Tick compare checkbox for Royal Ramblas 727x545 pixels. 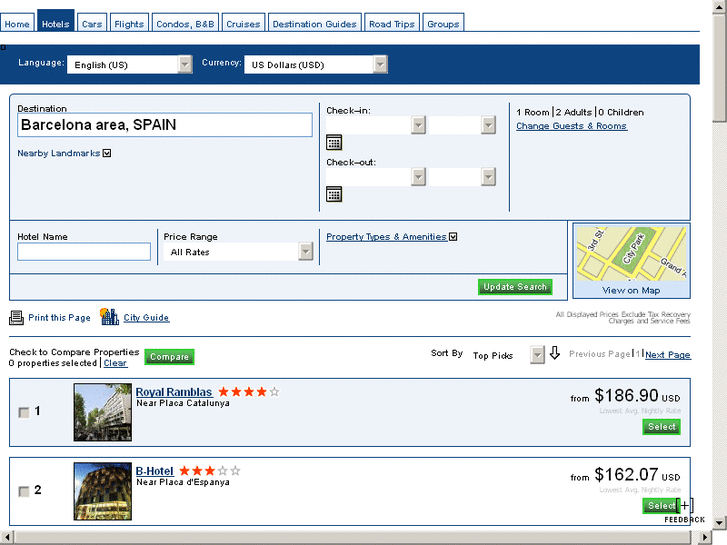click(24, 412)
